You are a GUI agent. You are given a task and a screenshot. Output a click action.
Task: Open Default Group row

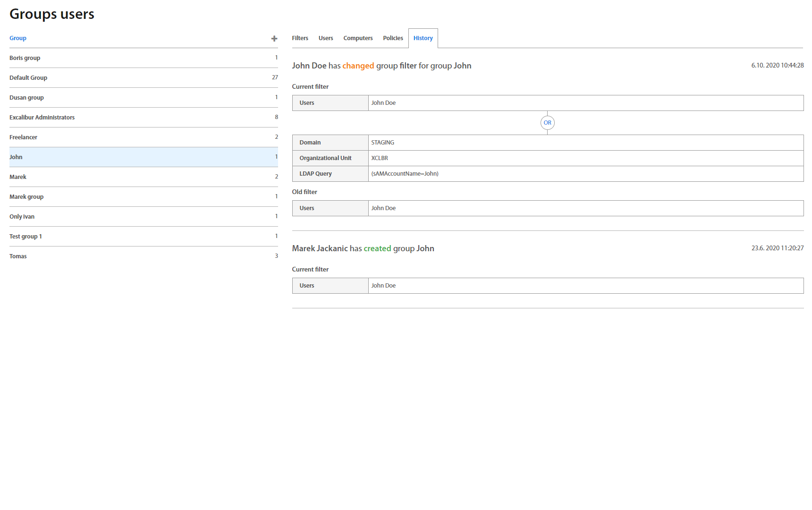pyautogui.click(x=28, y=78)
